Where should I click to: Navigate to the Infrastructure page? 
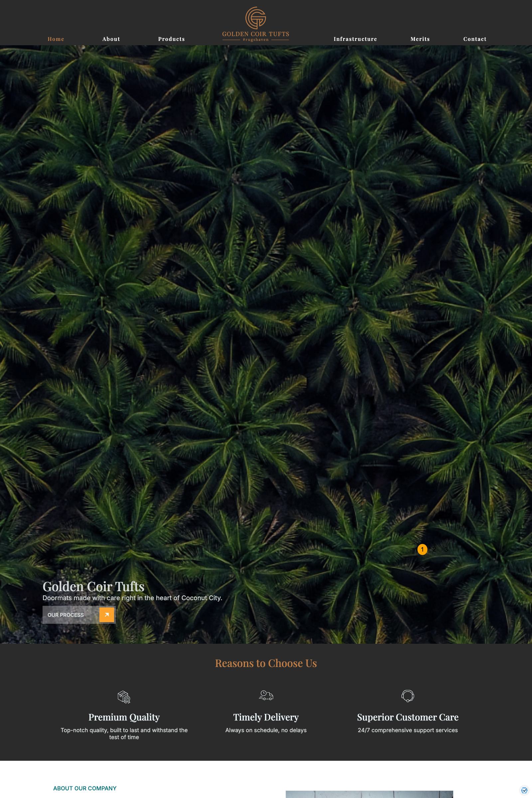pos(355,39)
